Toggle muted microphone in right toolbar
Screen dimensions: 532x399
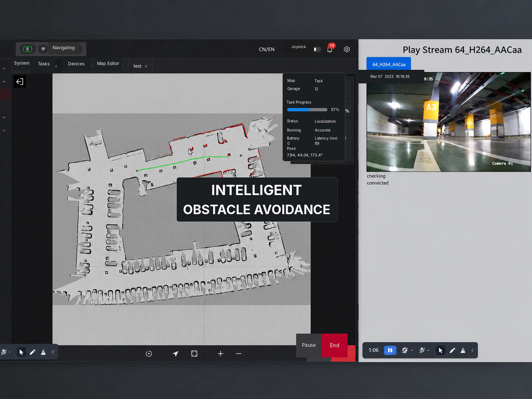[x=422, y=350]
